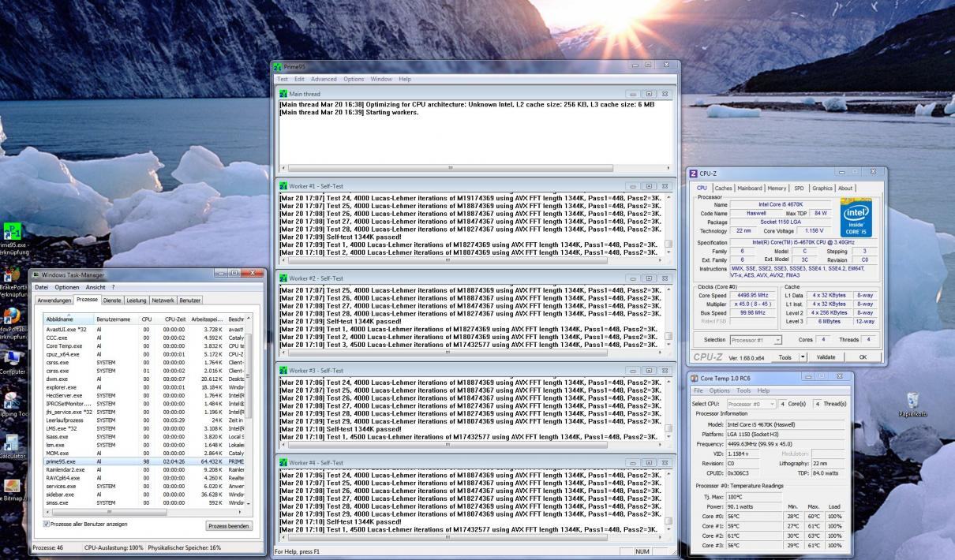Click the Firefox Portable desktop shortcut icon

point(12,316)
